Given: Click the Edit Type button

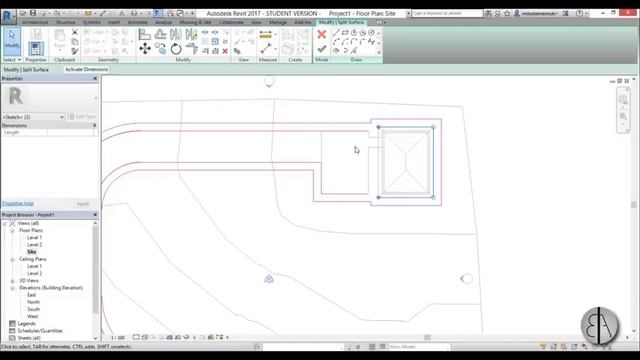Looking at the screenshot, I should click(x=82, y=117).
